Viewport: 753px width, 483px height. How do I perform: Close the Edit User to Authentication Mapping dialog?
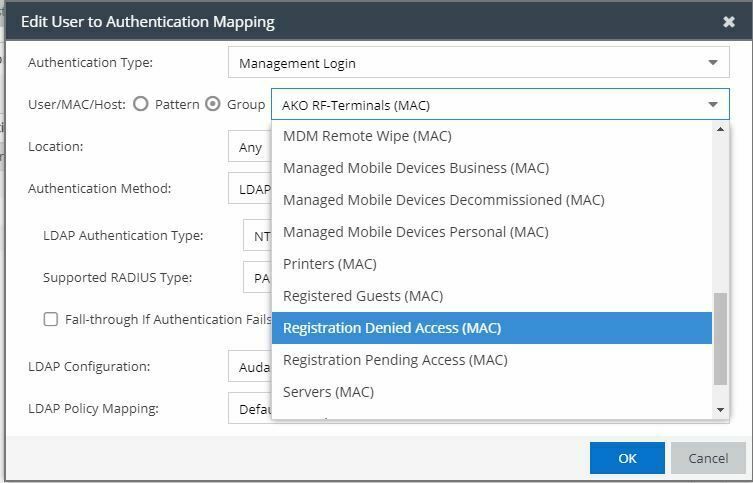728,21
